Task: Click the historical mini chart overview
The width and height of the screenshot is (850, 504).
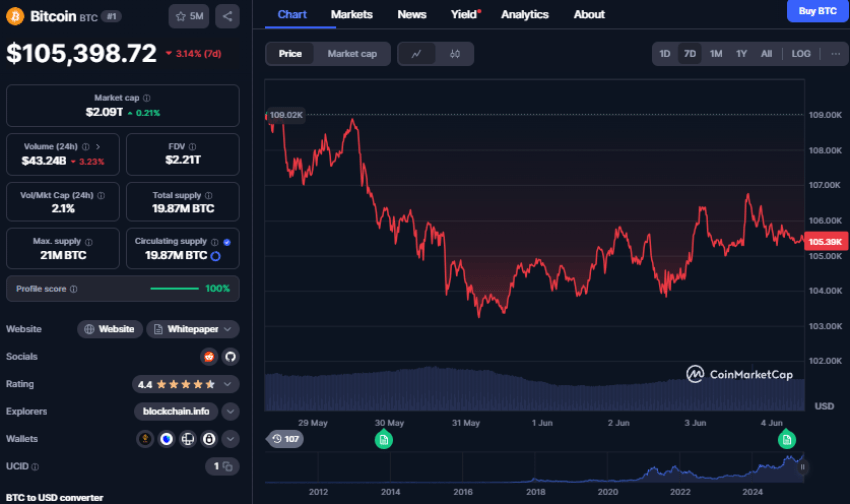Action: coord(534,467)
